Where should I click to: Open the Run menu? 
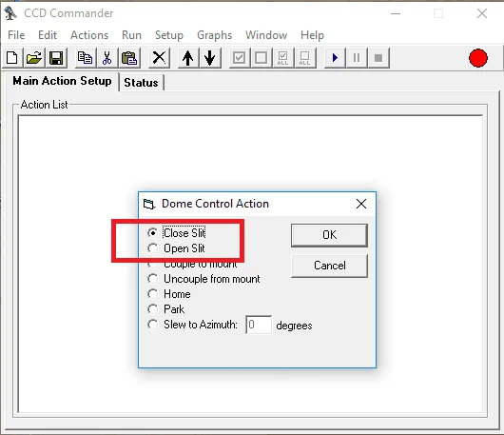click(131, 35)
